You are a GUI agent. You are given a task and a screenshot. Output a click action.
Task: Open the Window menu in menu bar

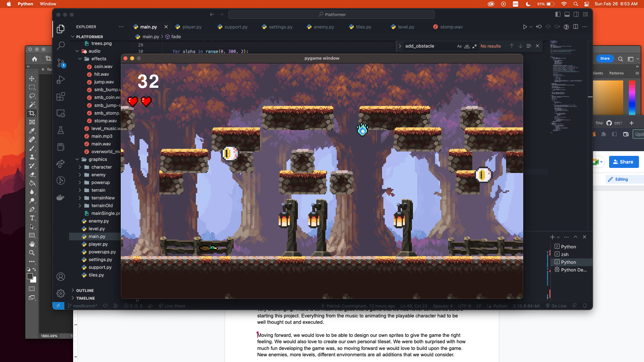[x=48, y=4]
